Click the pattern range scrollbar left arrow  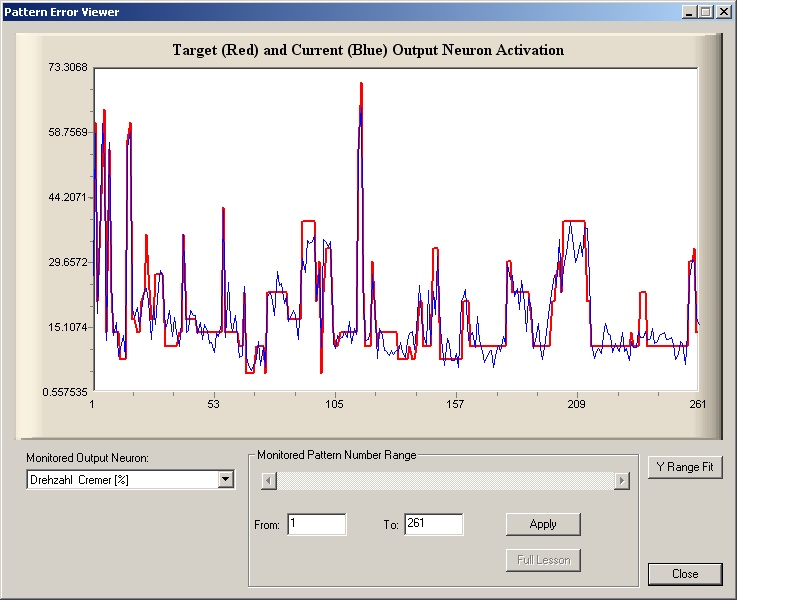pyautogui.click(x=268, y=481)
